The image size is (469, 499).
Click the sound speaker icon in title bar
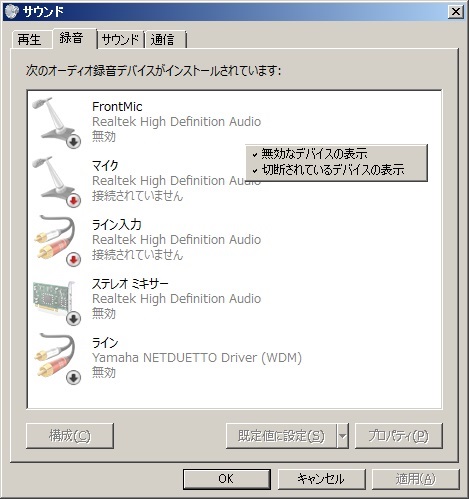[12, 12]
